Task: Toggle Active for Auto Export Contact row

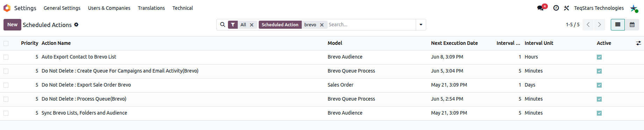Action: pyautogui.click(x=599, y=57)
